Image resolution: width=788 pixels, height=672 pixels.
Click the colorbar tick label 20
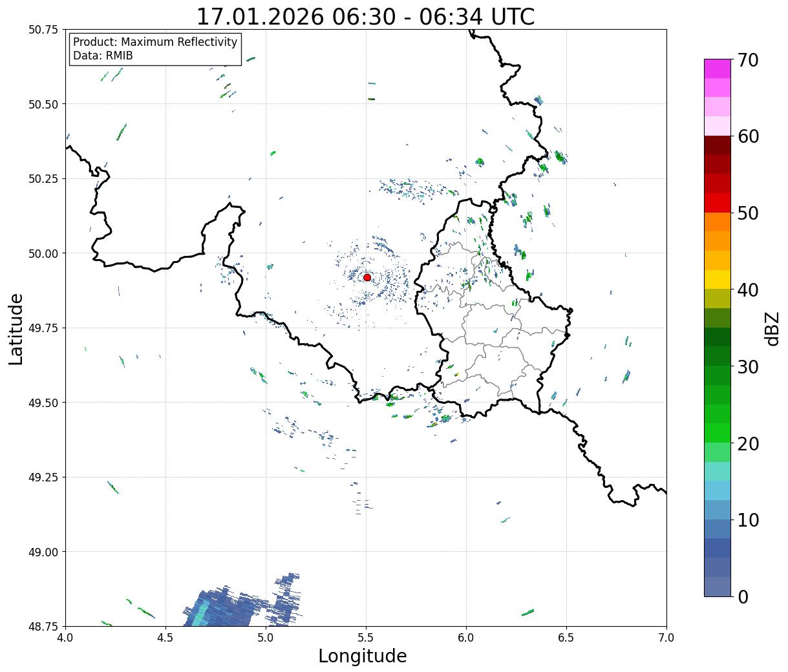tap(747, 443)
